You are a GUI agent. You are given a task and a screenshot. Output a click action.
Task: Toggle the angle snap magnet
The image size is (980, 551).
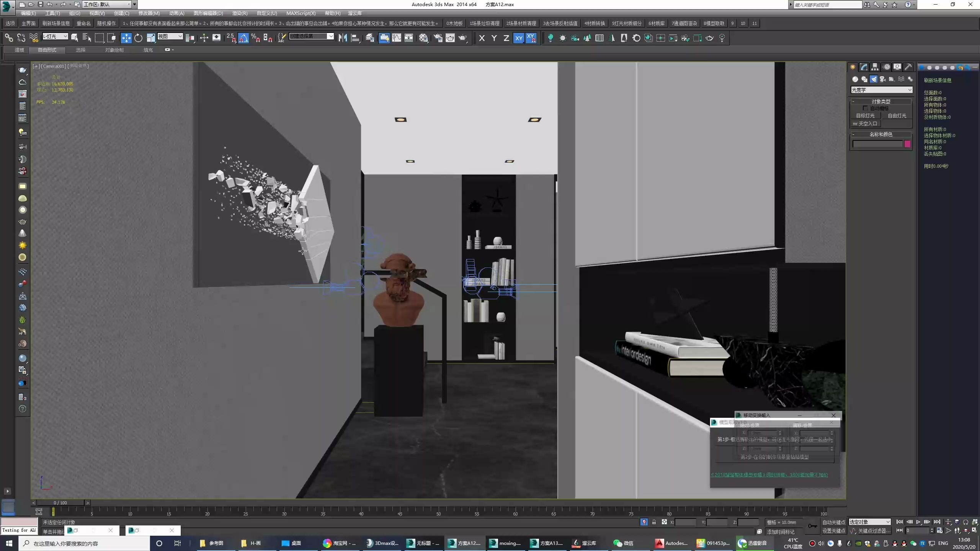click(x=243, y=38)
